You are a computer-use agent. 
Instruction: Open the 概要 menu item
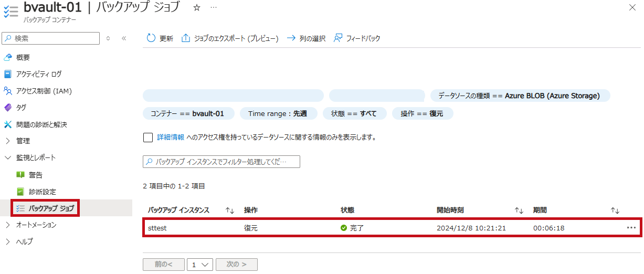[x=23, y=57]
